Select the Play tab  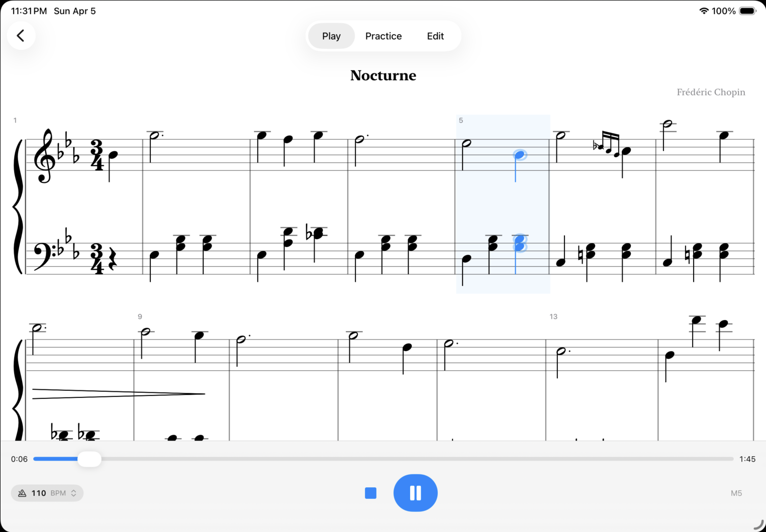(331, 36)
